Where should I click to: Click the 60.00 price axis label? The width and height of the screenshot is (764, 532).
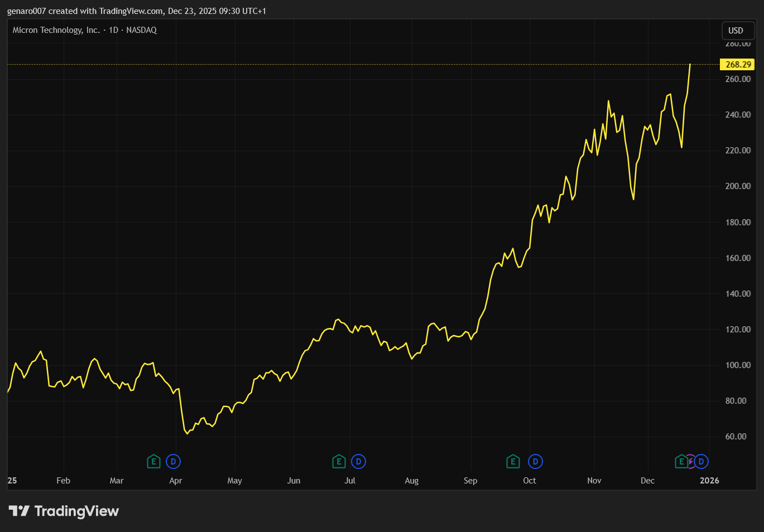tap(736, 437)
